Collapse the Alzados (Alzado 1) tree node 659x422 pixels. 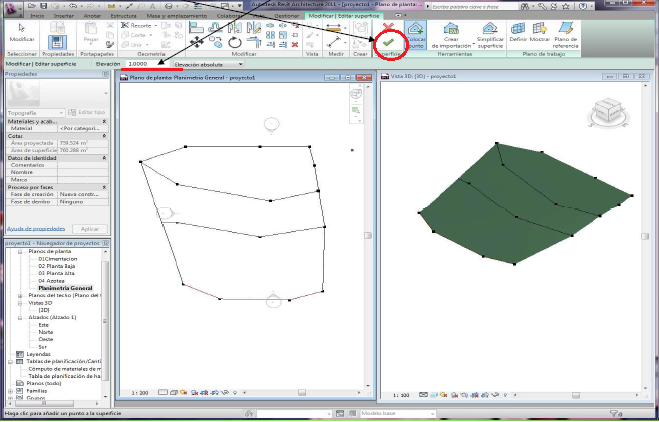[x=20, y=318]
